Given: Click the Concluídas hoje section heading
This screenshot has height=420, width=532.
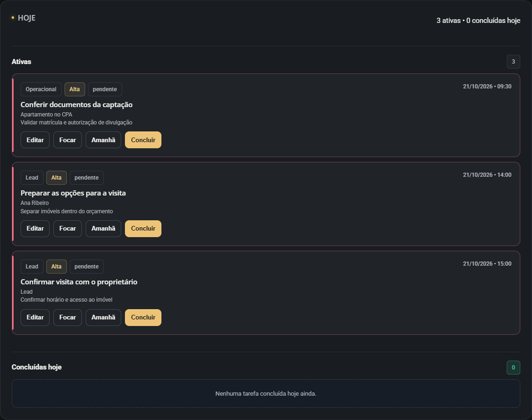Looking at the screenshot, I should 36,367.
